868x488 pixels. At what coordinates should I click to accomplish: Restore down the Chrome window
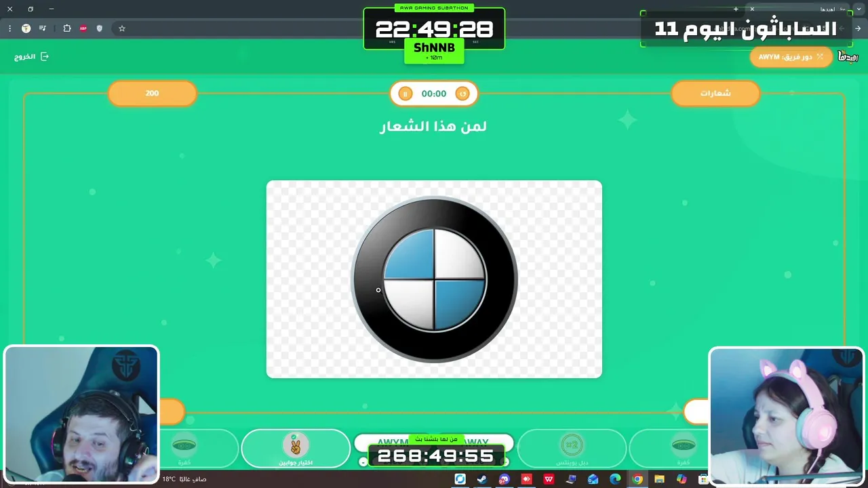(31, 9)
